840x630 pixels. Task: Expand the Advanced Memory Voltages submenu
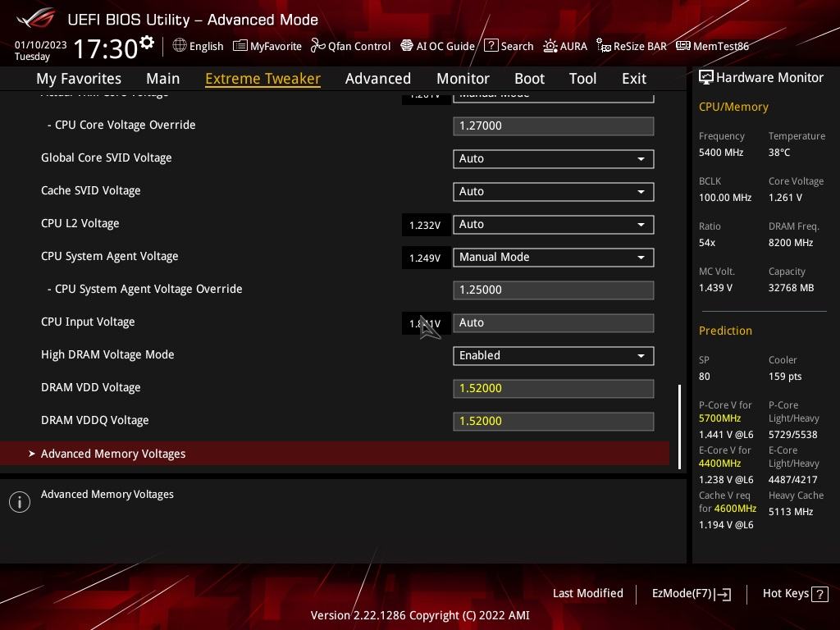pos(335,454)
